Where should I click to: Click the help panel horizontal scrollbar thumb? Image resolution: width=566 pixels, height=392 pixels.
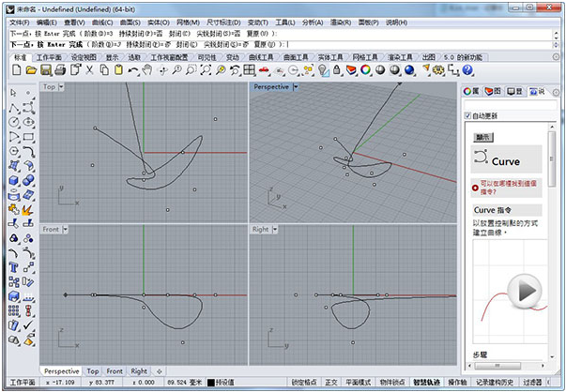[x=497, y=366]
